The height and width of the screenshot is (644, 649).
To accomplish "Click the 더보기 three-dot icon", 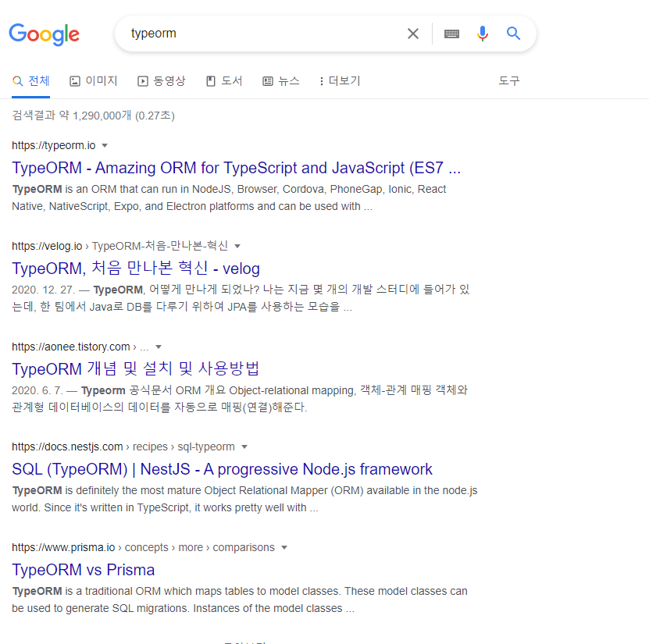I will (322, 81).
